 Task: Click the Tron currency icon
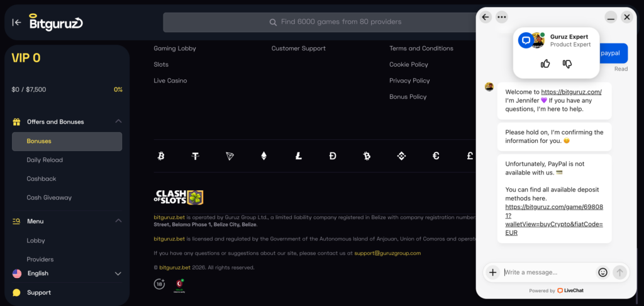230,156
